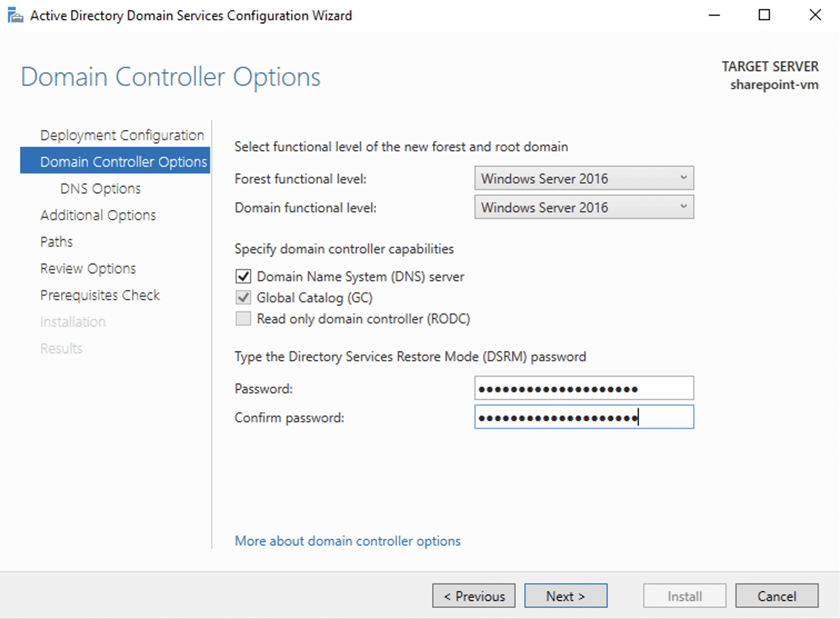Toggle Domain Name System (DNS) server checkbox
The width and height of the screenshot is (840, 619).
[243, 276]
